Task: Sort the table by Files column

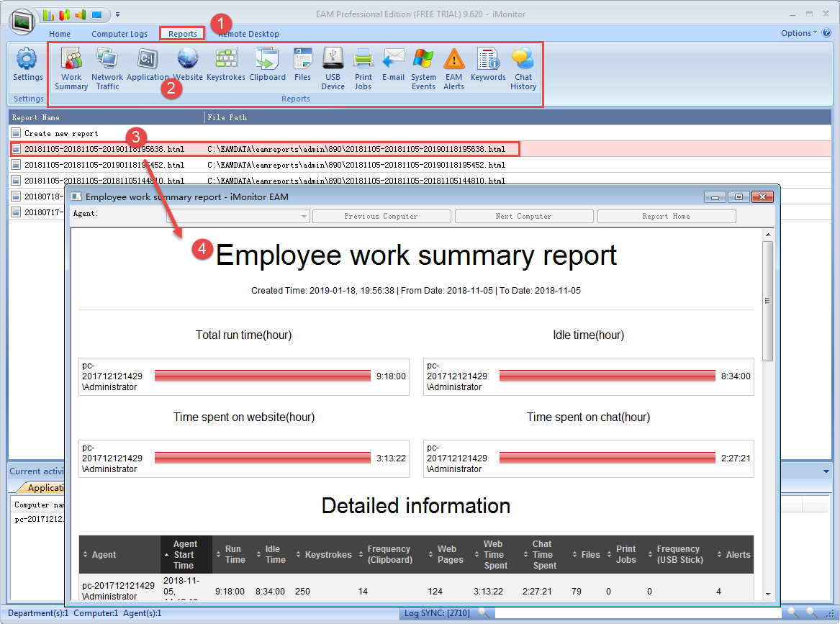Action: pos(587,554)
